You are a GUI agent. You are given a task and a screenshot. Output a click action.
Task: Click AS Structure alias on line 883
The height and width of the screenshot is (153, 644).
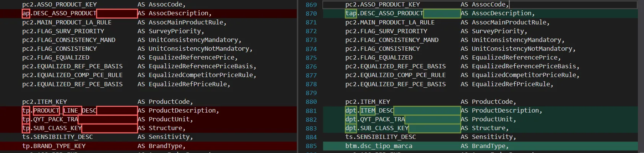click(x=485, y=128)
